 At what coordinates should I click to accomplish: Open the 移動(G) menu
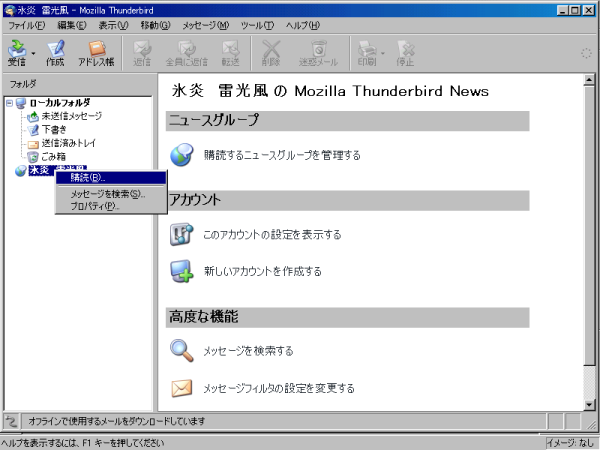[155, 25]
